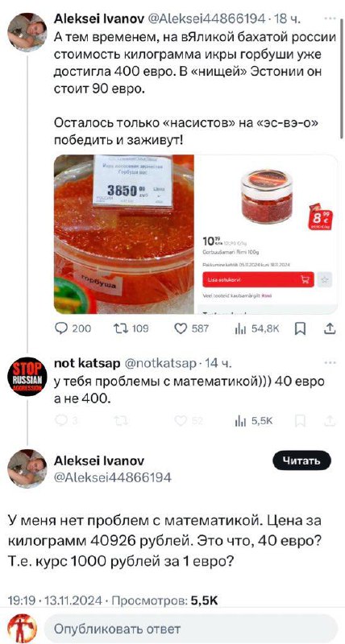Viewport: 345px width, 644px height.
Task: Open more options menu on not katsap reply
Action: [x=330, y=363]
